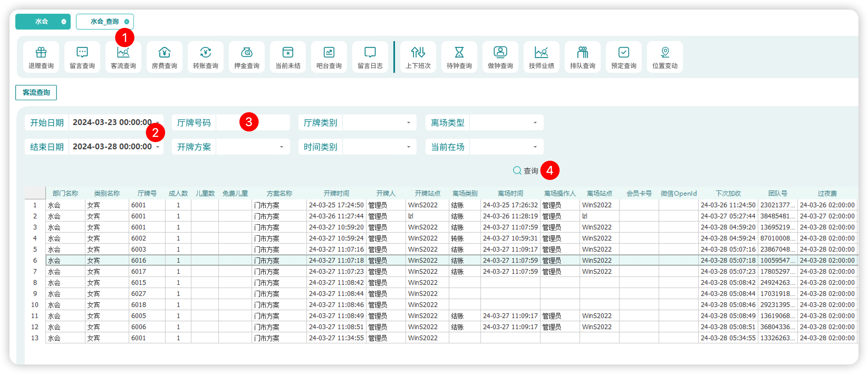Click 开牌时间 24-03-25 17:24:50

click(x=336, y=205)
